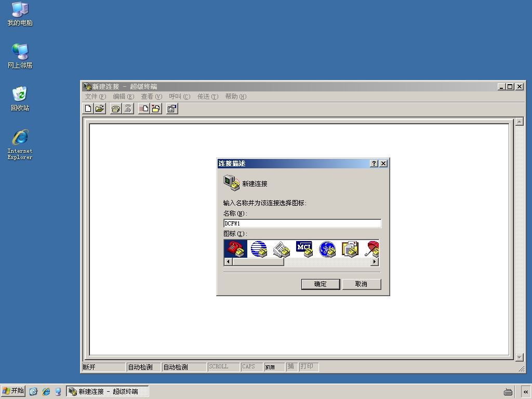Select the documents connection icon
532x399 pixels.
[x=350, y=249]
